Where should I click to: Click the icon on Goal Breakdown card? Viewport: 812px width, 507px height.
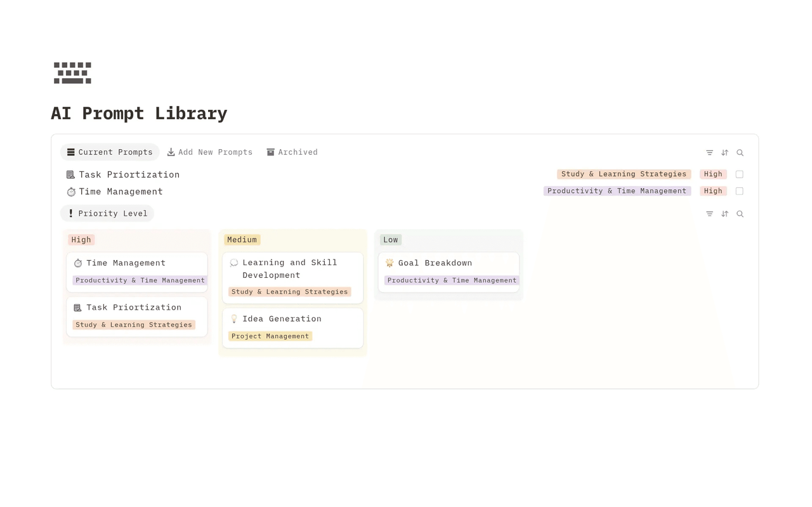(x=390, y=263)
